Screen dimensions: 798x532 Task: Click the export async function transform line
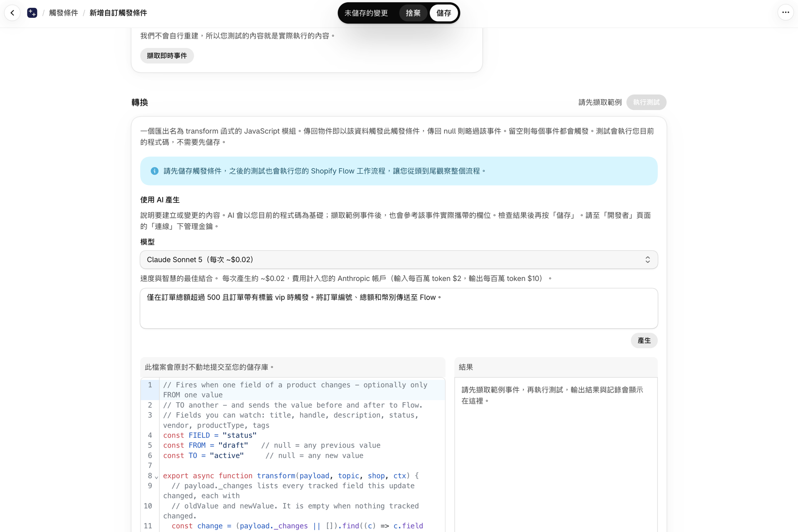click(291, 475)
